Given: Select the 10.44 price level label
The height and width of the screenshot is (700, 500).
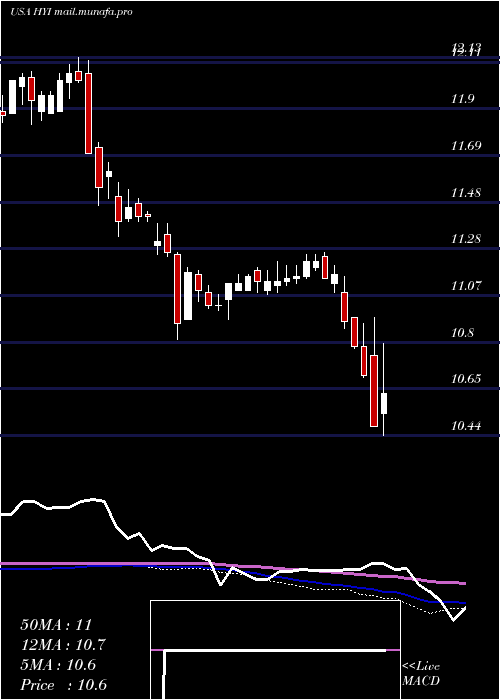Looking at the screenshot, I should pos(466,426).
